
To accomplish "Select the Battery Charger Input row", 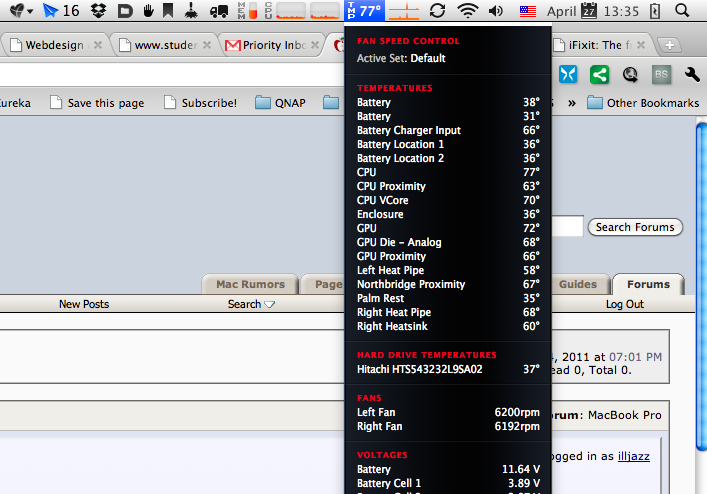I will tap(448, 130).
